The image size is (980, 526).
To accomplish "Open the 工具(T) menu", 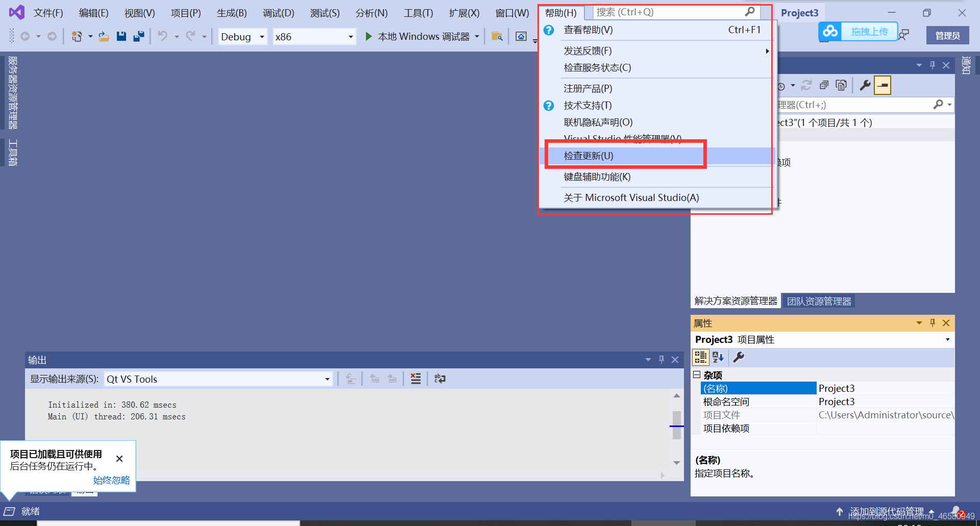I will (419, 13).
